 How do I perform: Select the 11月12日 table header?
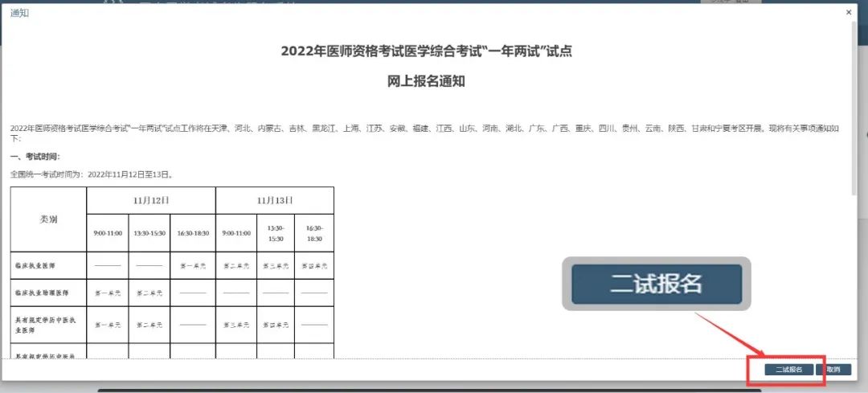pos(151,199)
